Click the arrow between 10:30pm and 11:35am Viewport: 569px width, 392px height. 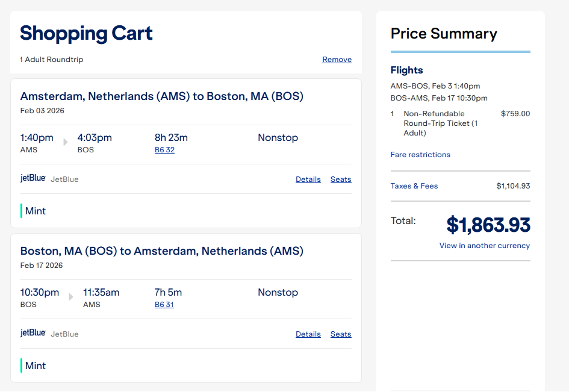click(71, 297)
